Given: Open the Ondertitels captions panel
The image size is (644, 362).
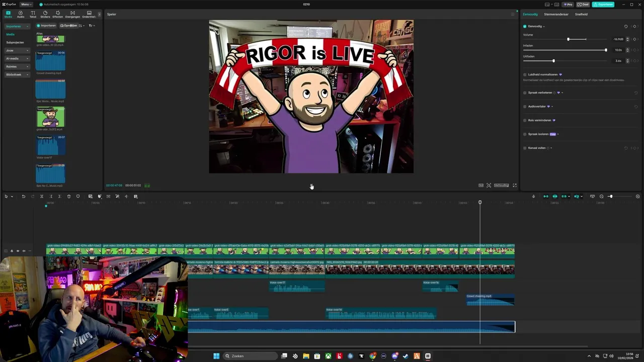Looking at the screenshot, I should tap(89, 14).
